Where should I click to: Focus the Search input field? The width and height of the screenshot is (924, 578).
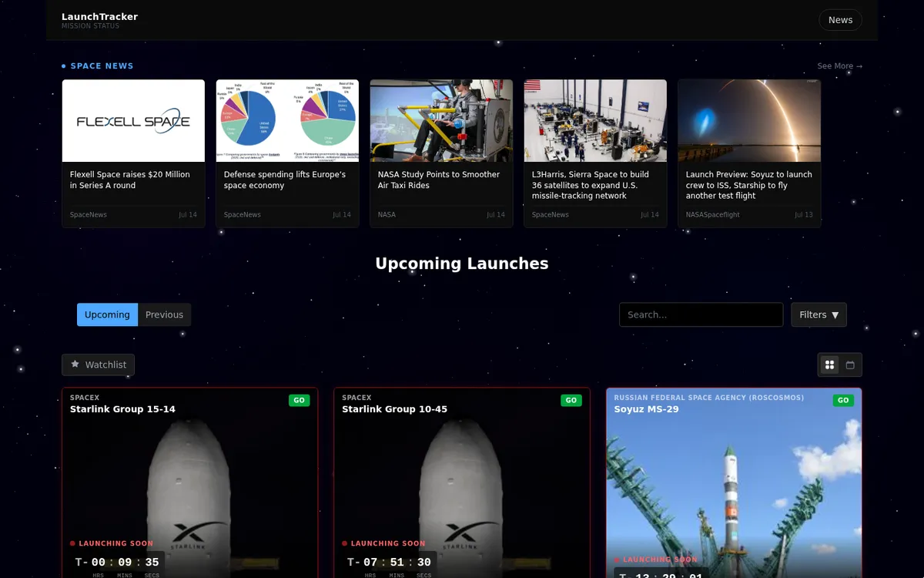[701, 314]
